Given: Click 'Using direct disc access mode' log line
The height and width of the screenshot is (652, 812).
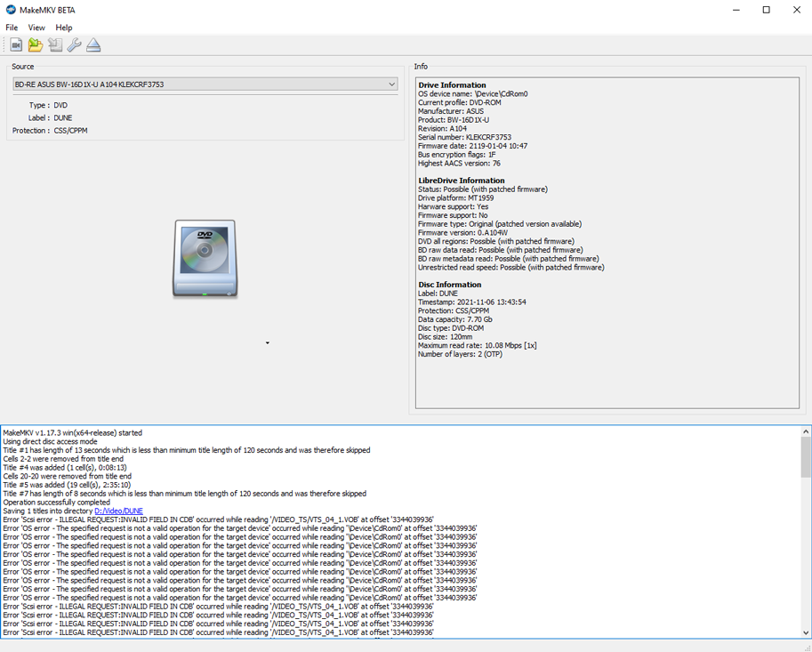Looking at the screenshot, I should pyautogui.click(x=50, y=441).
